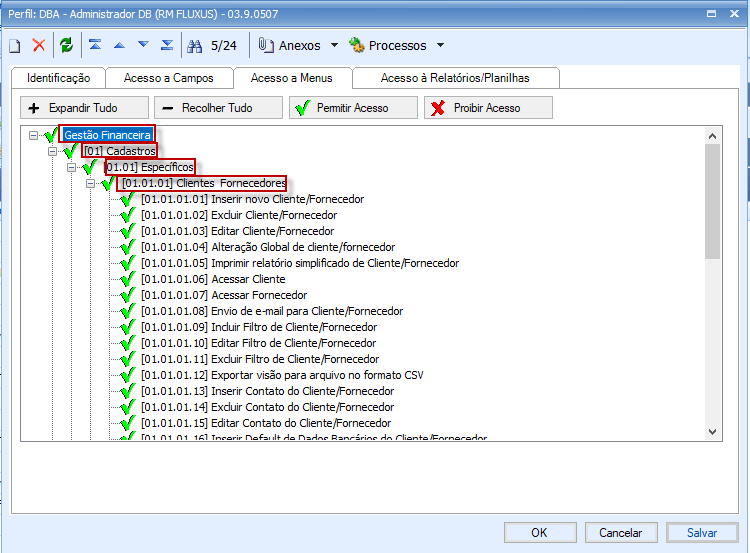This screenshot has width=750, height=553.
Task: Click the tree scrollbar up arrow
Action: tap(712, 136)
